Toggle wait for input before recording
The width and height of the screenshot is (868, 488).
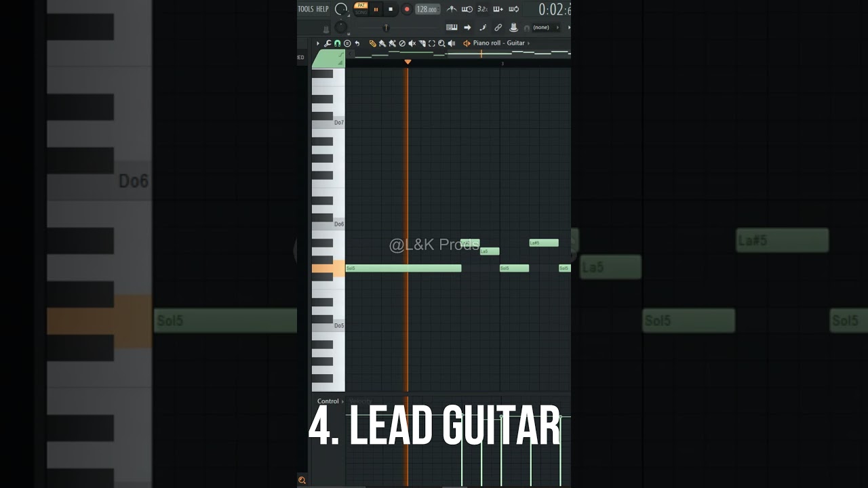(467, 9)
